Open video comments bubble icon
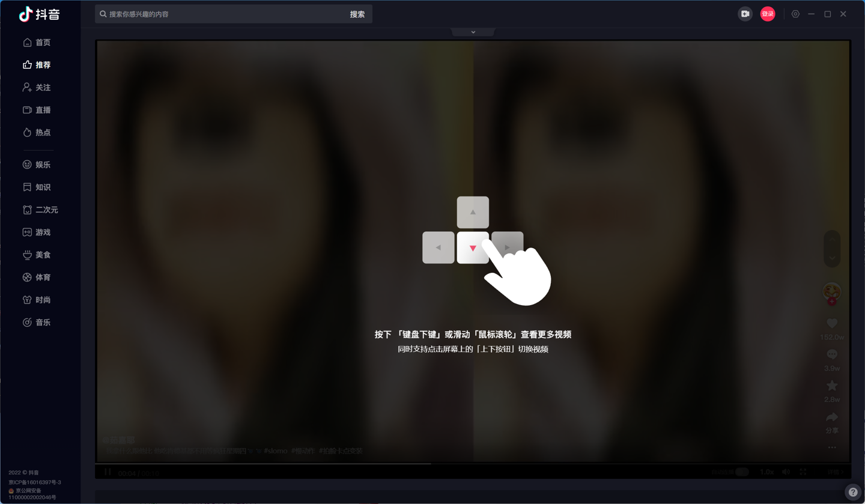The width and height of the screenshot is (865, 504). (x=832, y=355)
